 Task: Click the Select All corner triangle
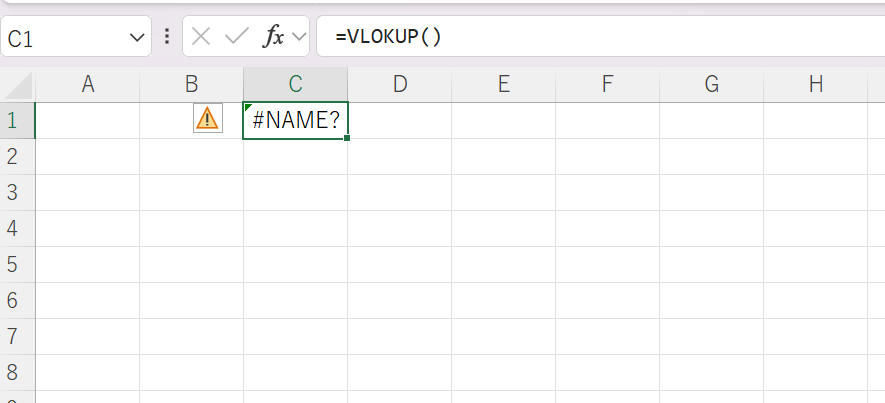coord(17,85)
